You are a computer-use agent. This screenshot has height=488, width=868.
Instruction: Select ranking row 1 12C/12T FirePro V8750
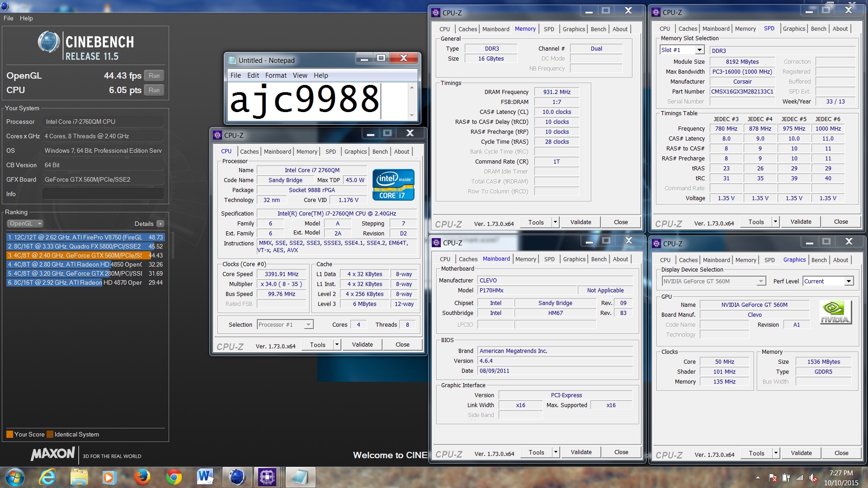pyautogui.click(x=85, y=237)
